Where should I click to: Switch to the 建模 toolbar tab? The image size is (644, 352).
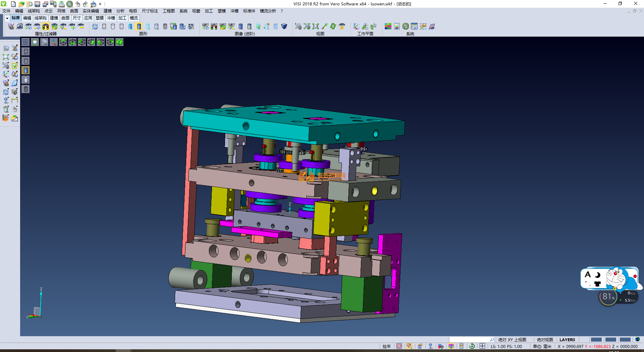[x=54, y=18]
